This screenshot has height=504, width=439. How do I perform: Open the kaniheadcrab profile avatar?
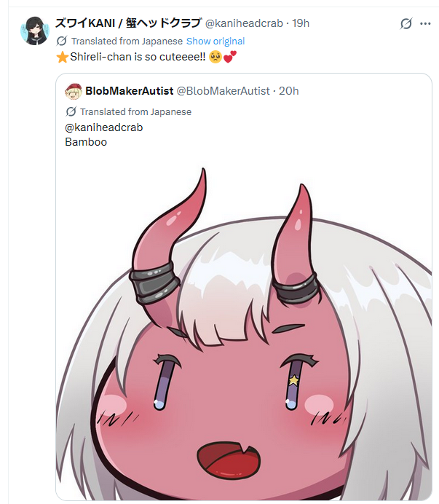35,31
